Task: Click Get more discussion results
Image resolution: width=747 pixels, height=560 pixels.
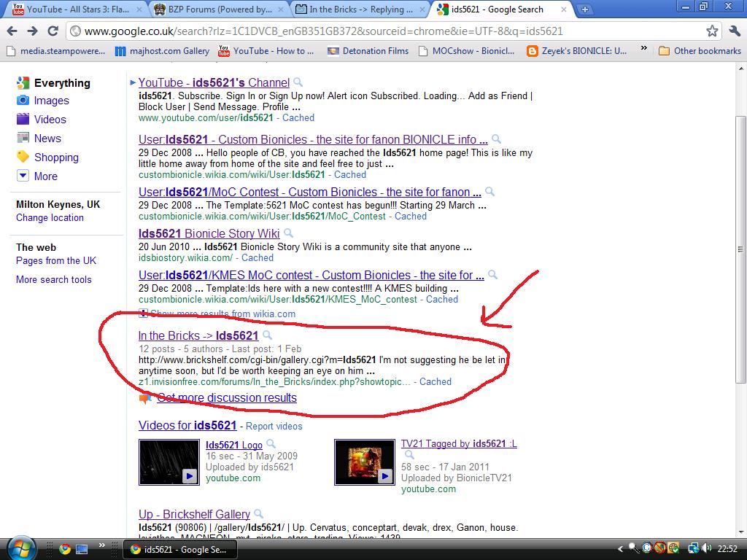Action: (227, 397)
